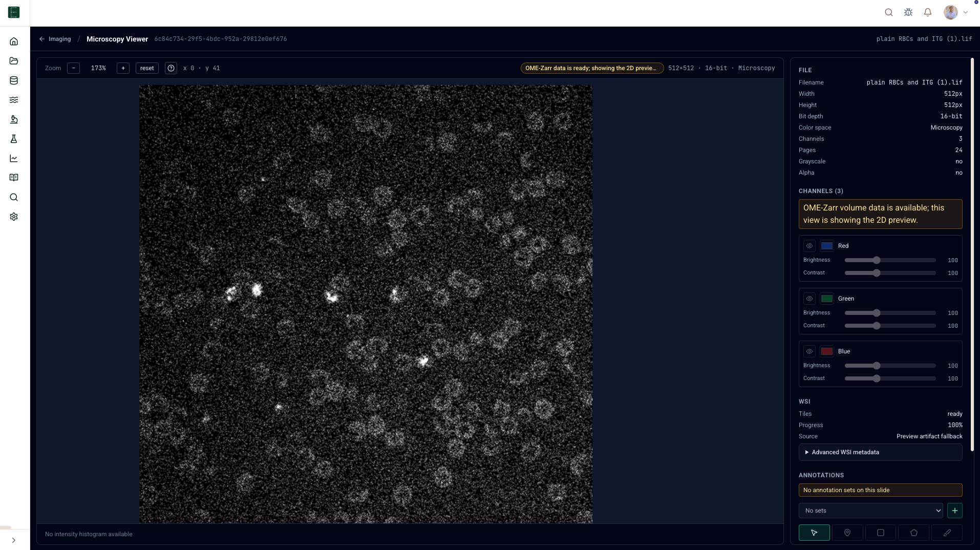Expand Advanced WSI metadata
980x550 pixels.
coord(880,452)
